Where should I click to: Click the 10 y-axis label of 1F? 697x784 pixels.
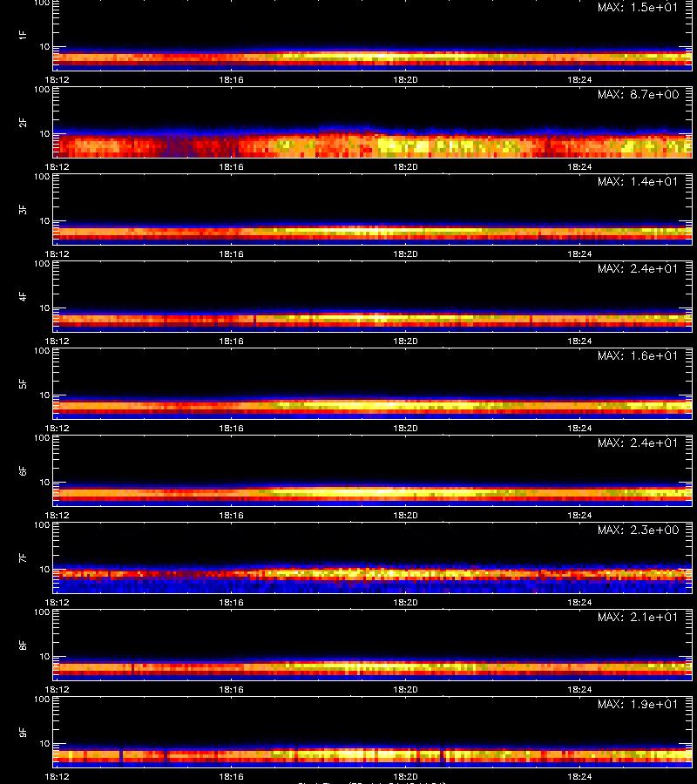(45, 46)
